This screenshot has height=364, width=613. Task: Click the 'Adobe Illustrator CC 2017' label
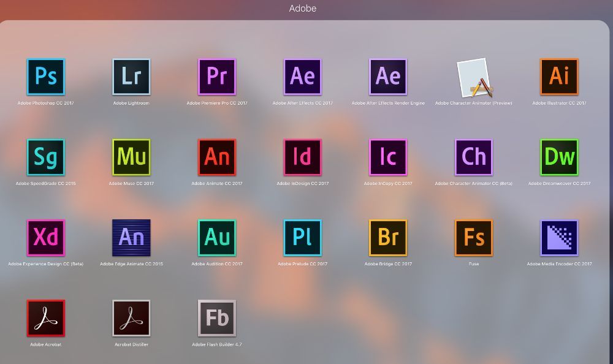(560, 103)
